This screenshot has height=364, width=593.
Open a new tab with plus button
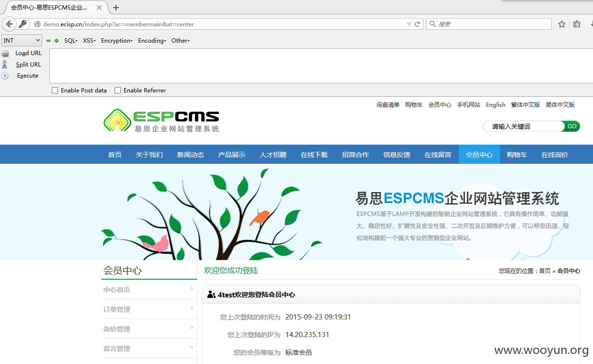[x=116, y=7]
